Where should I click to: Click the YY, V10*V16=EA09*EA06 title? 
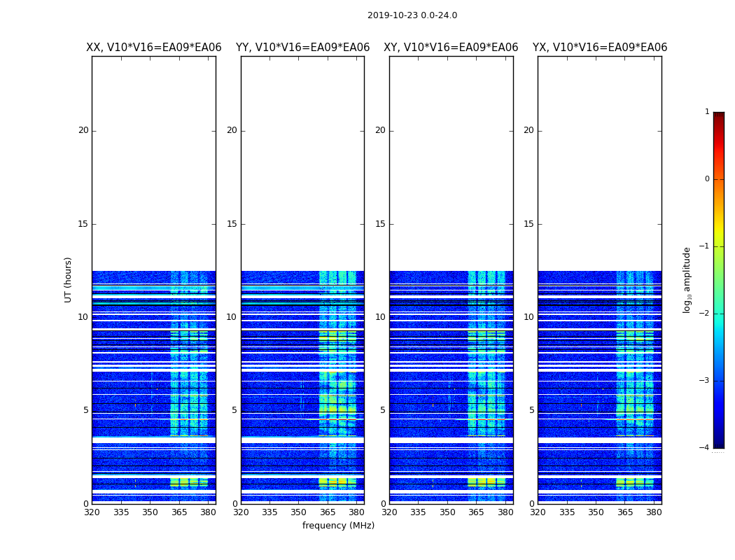click(x=303, y=48)
